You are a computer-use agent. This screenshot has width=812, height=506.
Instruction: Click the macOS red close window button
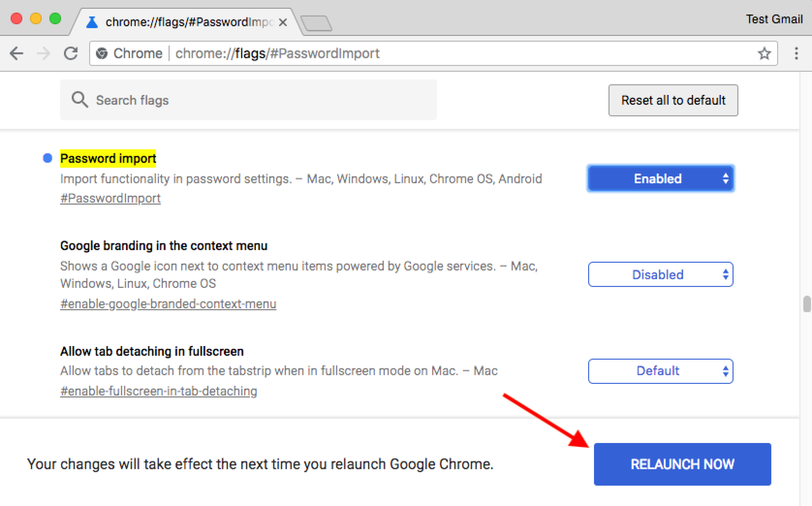pos(16,18)
